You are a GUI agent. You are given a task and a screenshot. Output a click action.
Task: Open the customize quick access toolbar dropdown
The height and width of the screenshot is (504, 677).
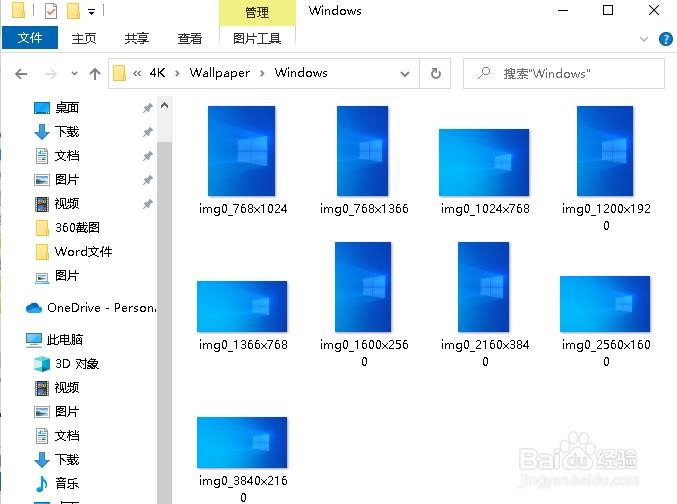[91, 12]
